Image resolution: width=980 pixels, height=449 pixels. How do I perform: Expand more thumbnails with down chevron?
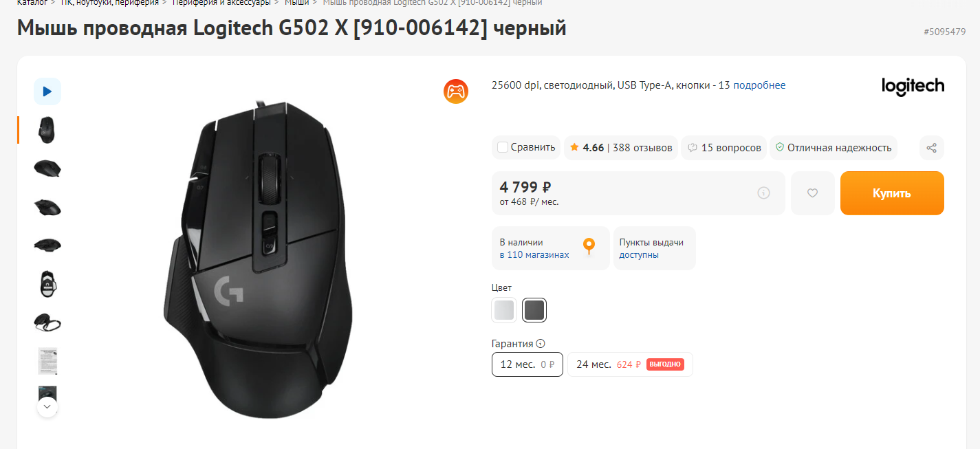pos(47,407)
